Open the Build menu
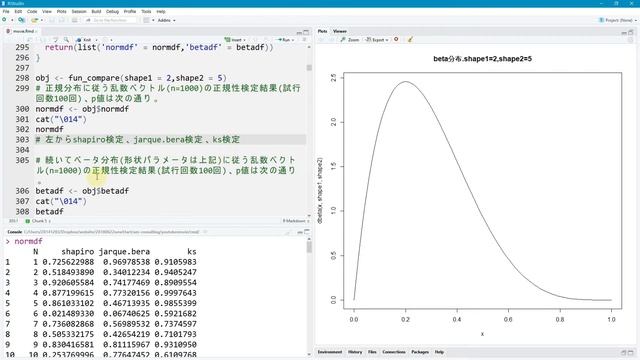This screenshot has width=640, height=360. (x=96, y=11)
